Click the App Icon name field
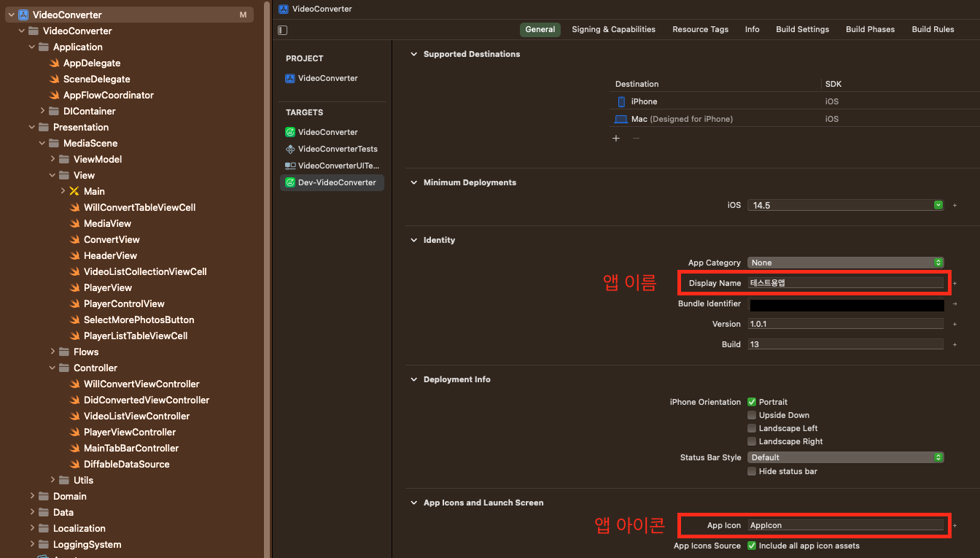Image resolution: width=980 pixels, height=558 pixels. tap(846, 525)
